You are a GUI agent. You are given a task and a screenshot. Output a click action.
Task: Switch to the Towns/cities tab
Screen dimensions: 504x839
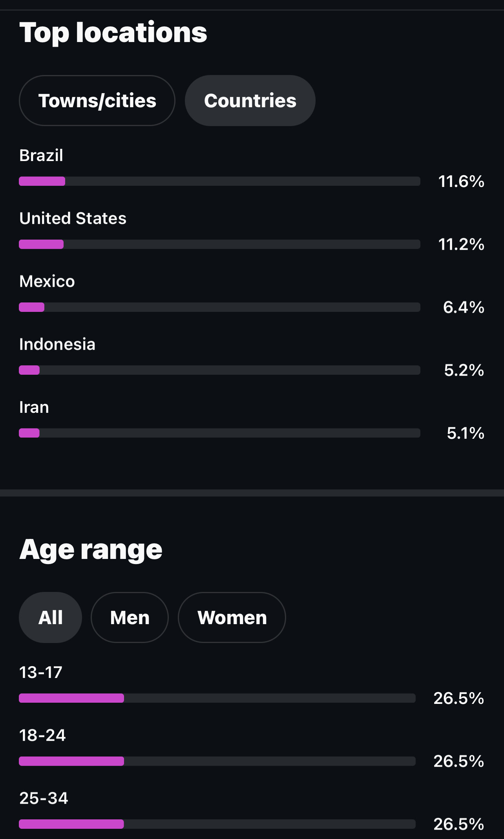click(x=97, y=101)
